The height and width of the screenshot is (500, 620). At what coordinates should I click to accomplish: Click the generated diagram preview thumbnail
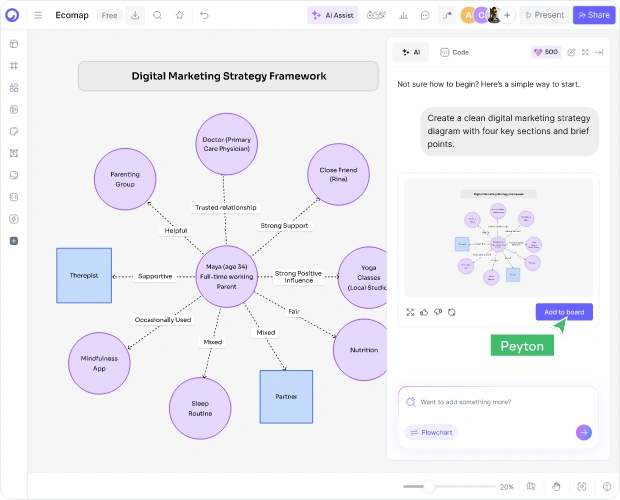click(498, 238)
